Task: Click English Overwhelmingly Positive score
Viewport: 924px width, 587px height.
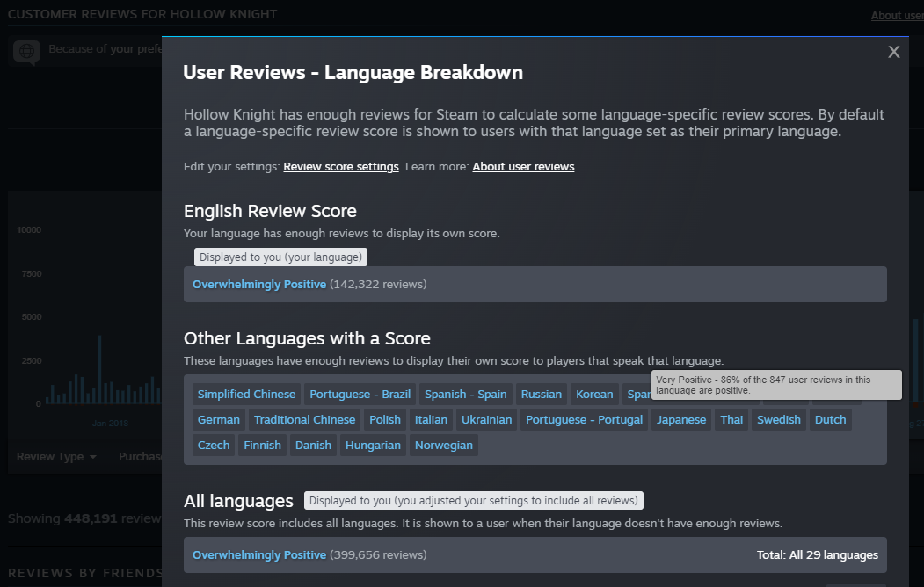Action: [x=259, y=285]
